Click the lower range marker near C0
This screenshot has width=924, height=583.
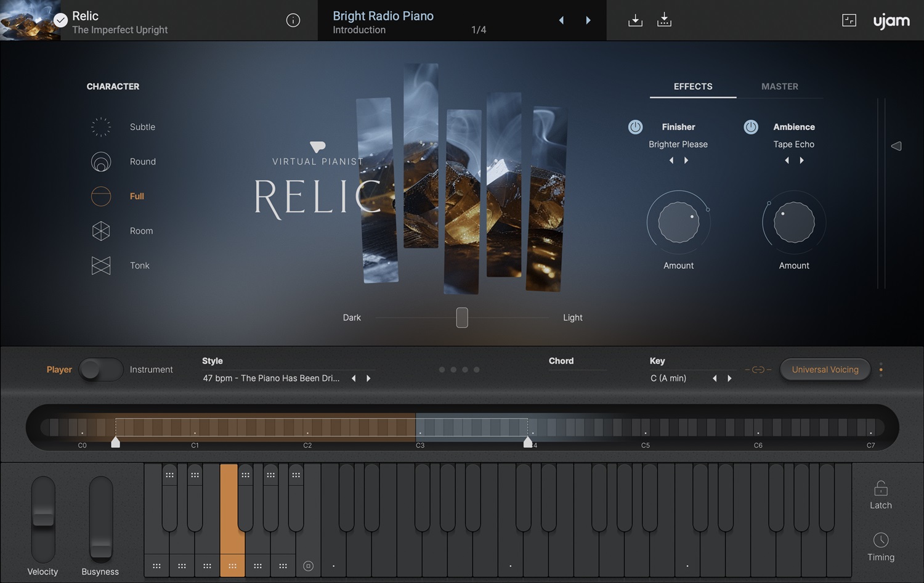[115, 442]
